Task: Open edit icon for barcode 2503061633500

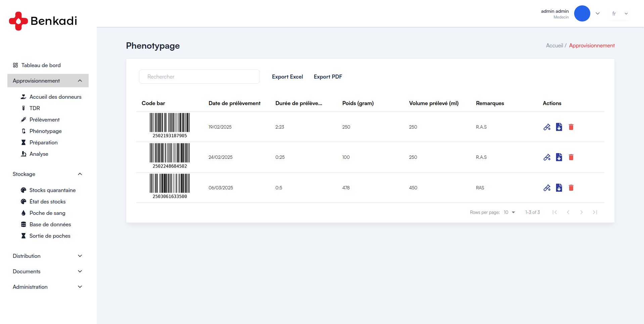Action: 547,188
